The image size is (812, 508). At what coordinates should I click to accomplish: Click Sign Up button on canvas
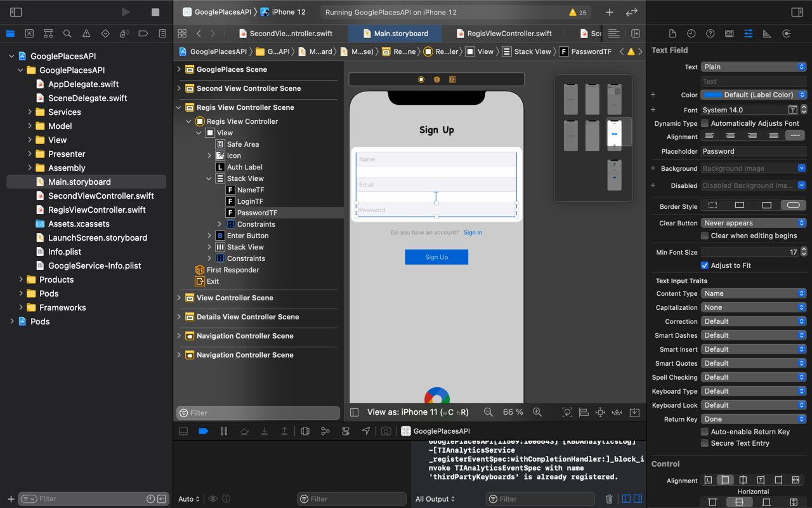pyautogui.click(x=436, y=257)
